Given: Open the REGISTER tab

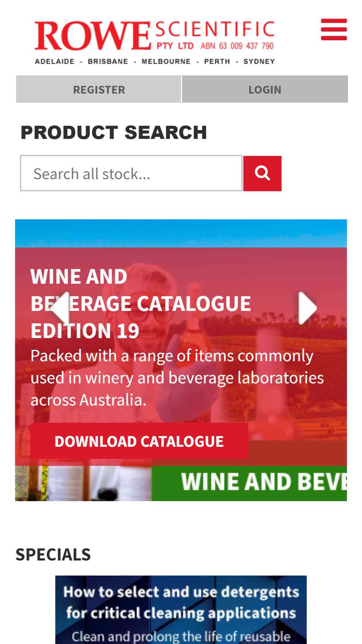Looking at the screenshot, I should (x=99, y=89).
